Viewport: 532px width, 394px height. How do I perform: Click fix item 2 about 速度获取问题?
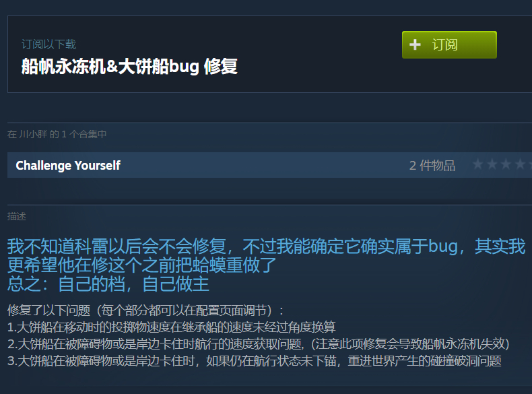tap(258, 344)
